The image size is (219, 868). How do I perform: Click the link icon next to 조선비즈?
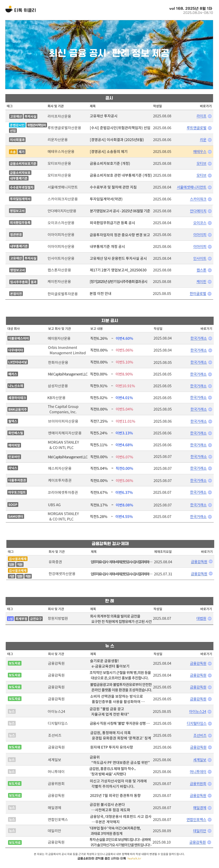point(210,736)
